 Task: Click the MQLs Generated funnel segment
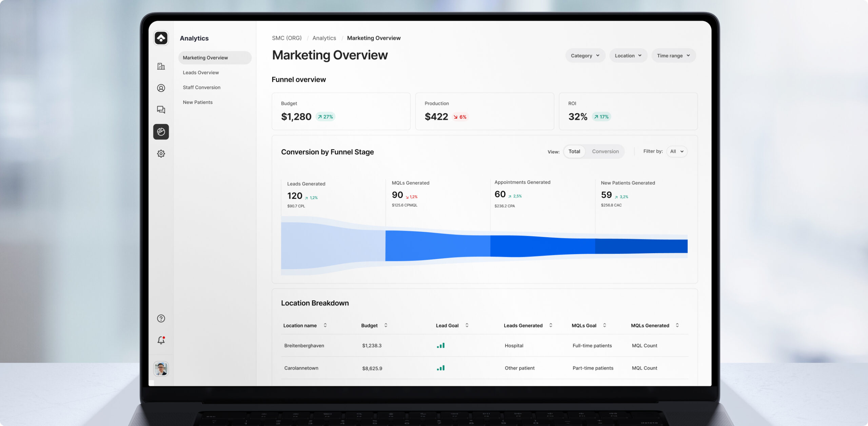pyautogui.click(x=437, y=246)
